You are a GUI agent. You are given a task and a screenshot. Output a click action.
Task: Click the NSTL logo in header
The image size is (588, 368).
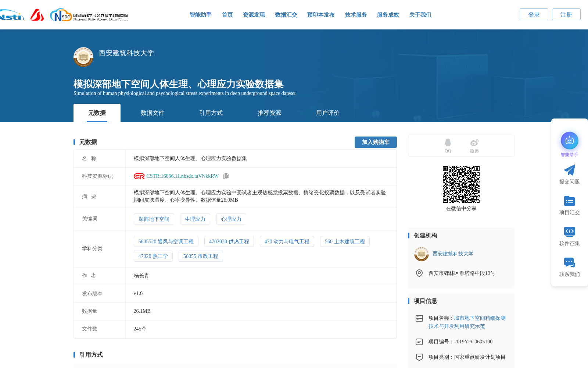pyautogui.click(x=12, y=15)
